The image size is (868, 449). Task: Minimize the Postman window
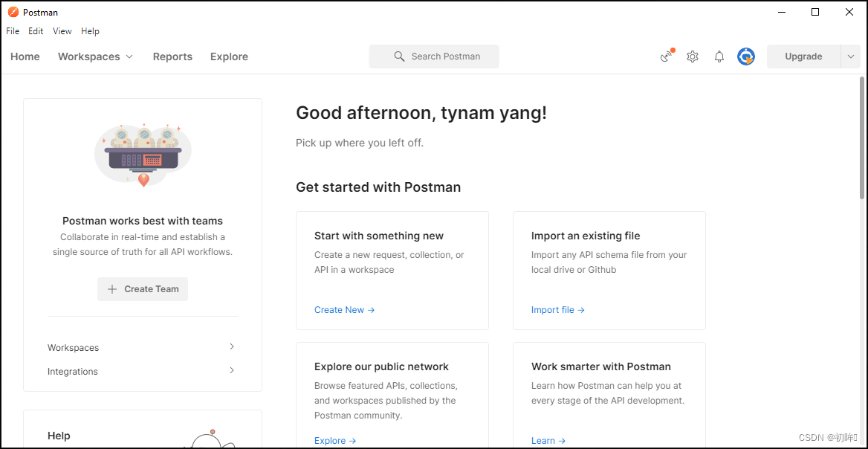[x=781, y=12]
